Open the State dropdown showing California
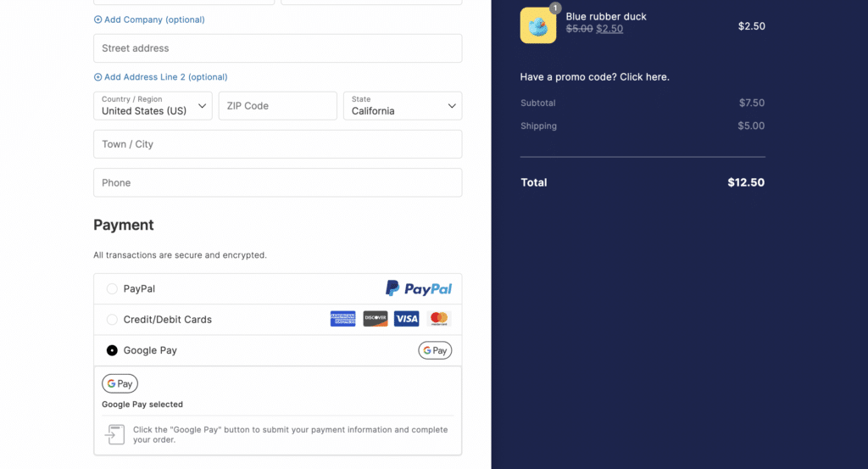 pyautogui.click(x=403, y=106)
